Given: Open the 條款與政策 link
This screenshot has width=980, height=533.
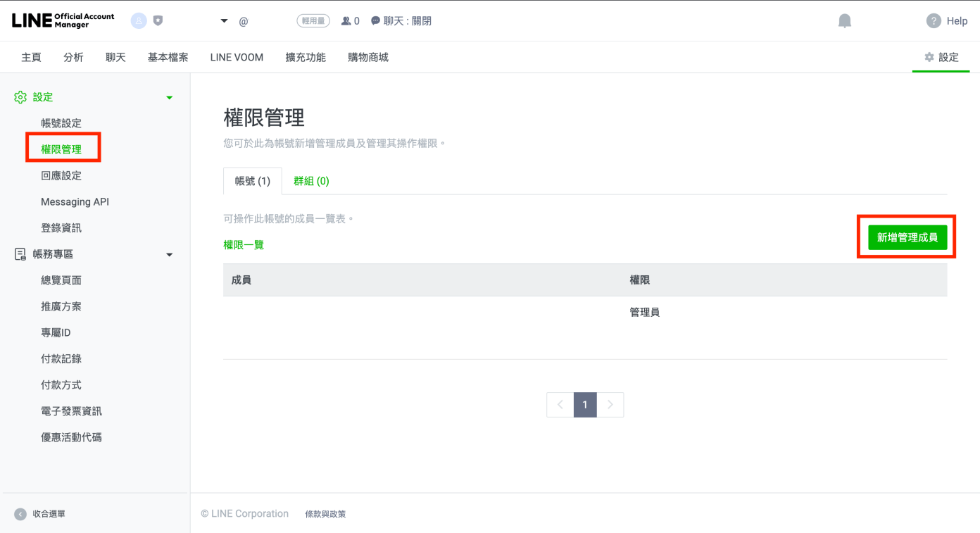Looking at the screenshot, I should pyautogui.click(x=325, y=513).
